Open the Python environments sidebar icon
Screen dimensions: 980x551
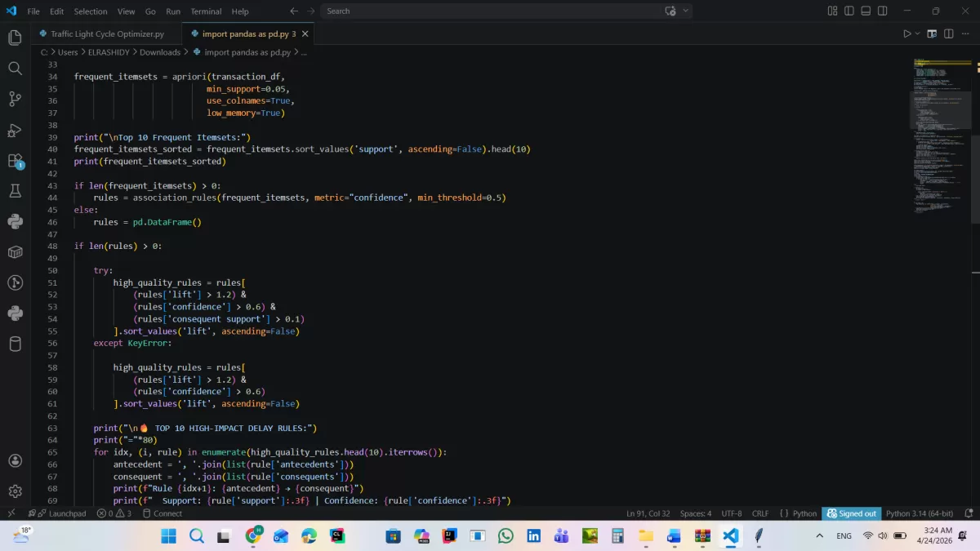pos(15,222)
